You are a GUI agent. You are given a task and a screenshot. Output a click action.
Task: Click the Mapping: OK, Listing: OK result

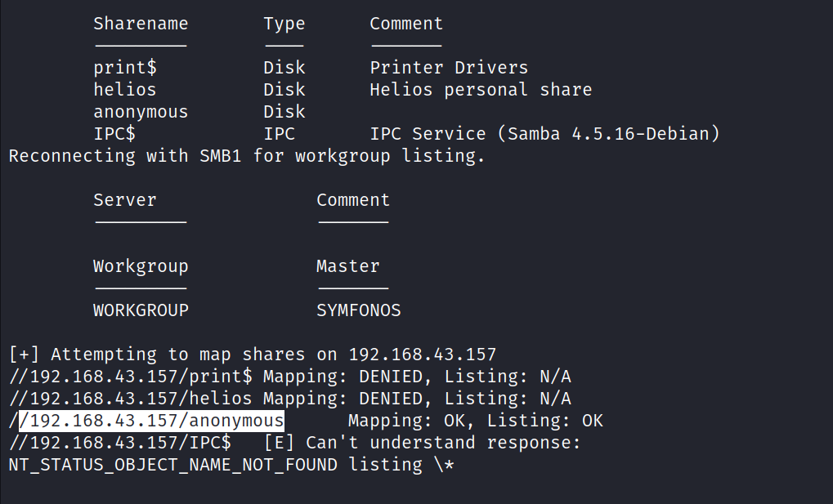coord(475,421)
